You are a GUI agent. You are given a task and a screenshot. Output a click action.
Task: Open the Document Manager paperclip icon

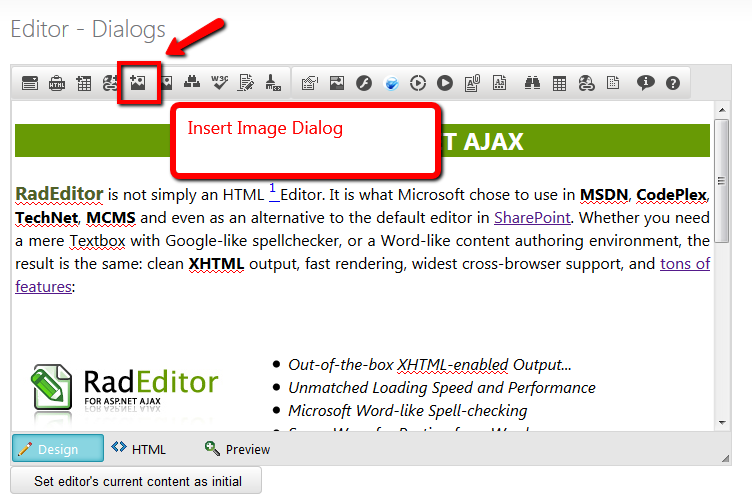coord(472,83)
